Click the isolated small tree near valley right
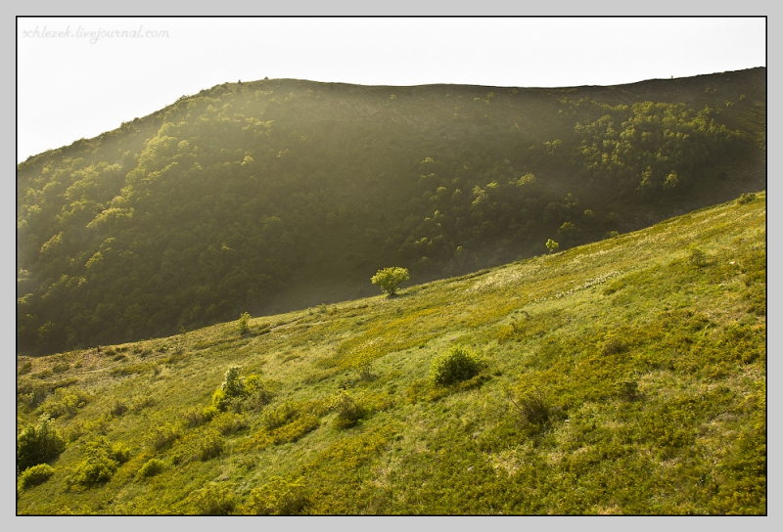This screenshot has width=783, height=532. (x=552, y=245)
